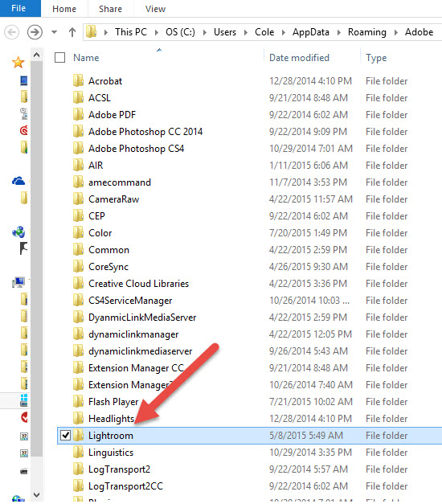Image resolution: width=442 pixels, height=504 pixels.
Task: Select the dynamiclinkmanager folder name
Action: click(133, 334)
